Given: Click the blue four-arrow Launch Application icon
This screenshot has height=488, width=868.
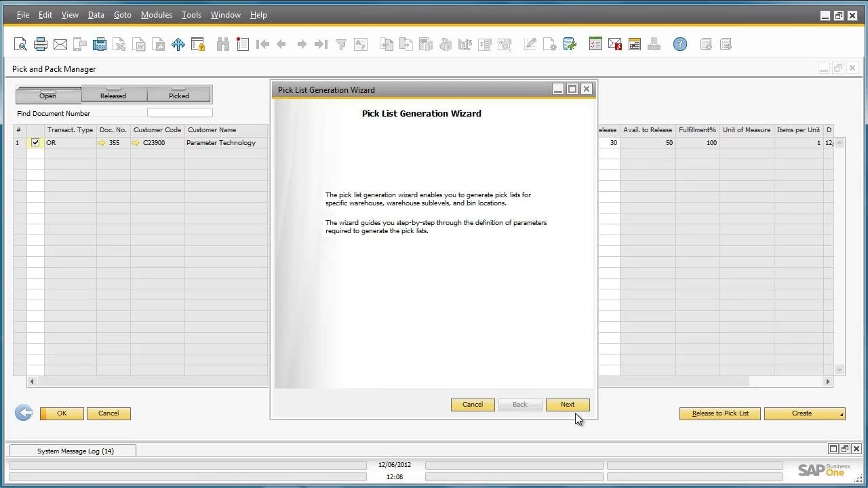Looking at the screenshot, I should point(178,45).
